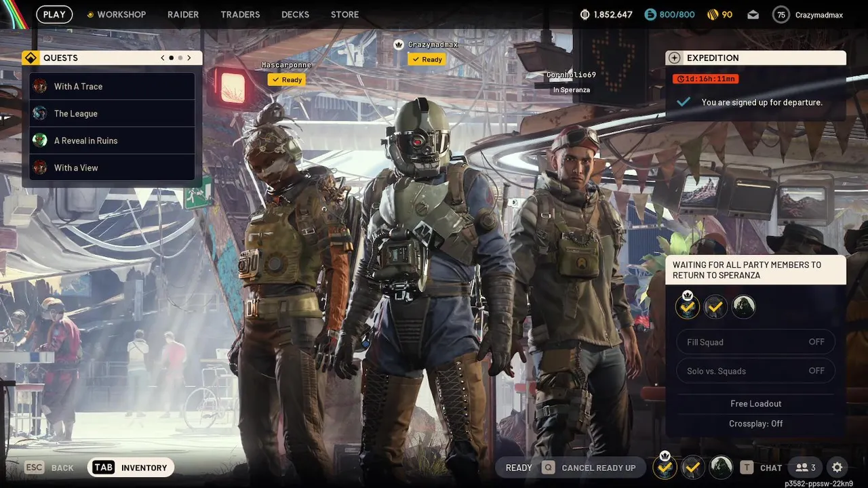Image resolution: width=868 pixels, height=488 pixels.
Task: Open settings with the gear icon
Action: tap(837, 468)
